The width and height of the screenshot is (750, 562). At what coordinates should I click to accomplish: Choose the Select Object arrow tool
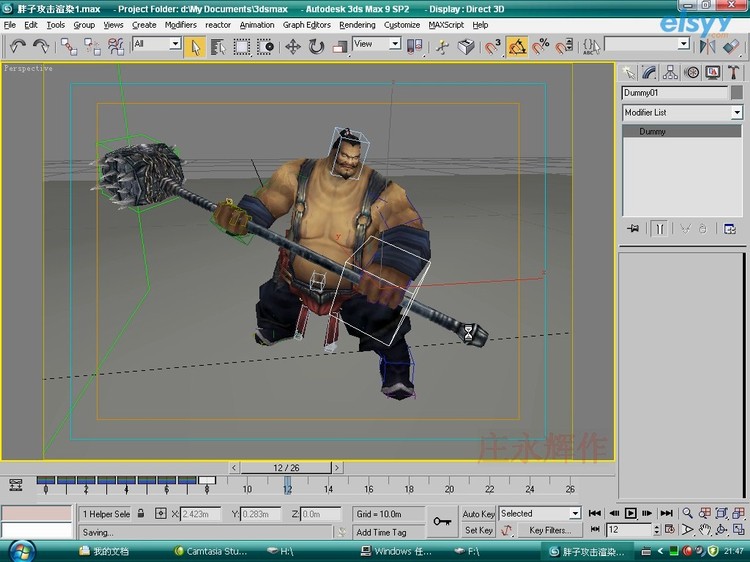(195, 47)
